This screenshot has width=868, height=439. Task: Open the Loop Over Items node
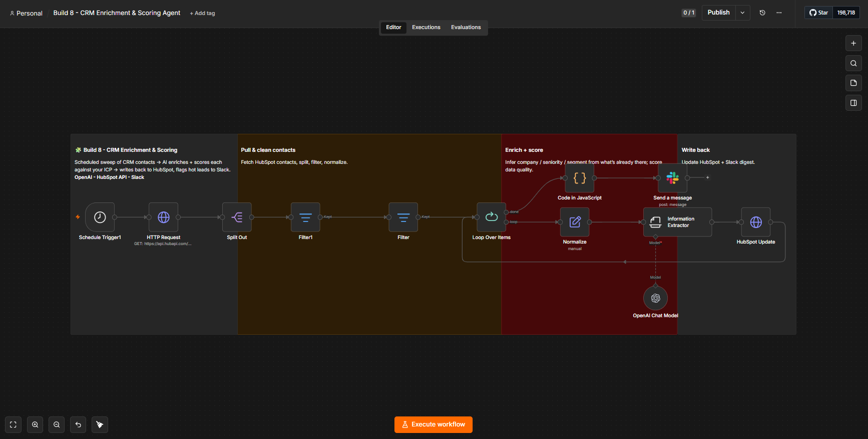click(492, 217)
